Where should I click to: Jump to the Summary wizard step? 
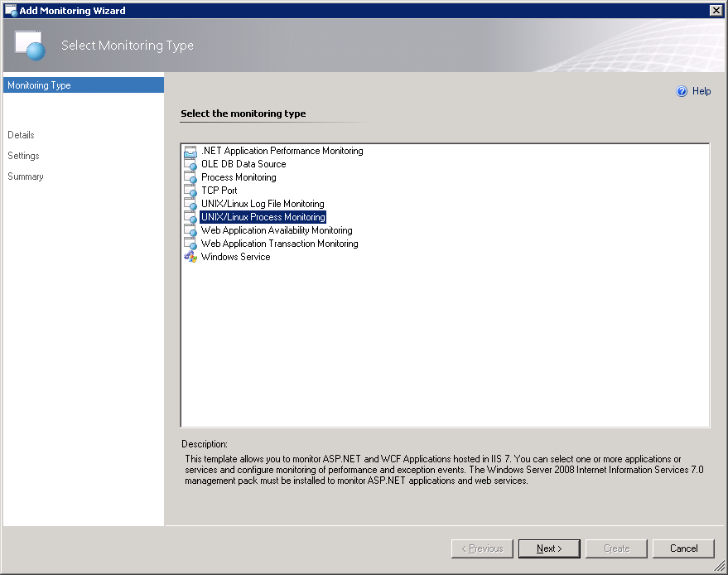pyautogui.click(x=26, y=176)
